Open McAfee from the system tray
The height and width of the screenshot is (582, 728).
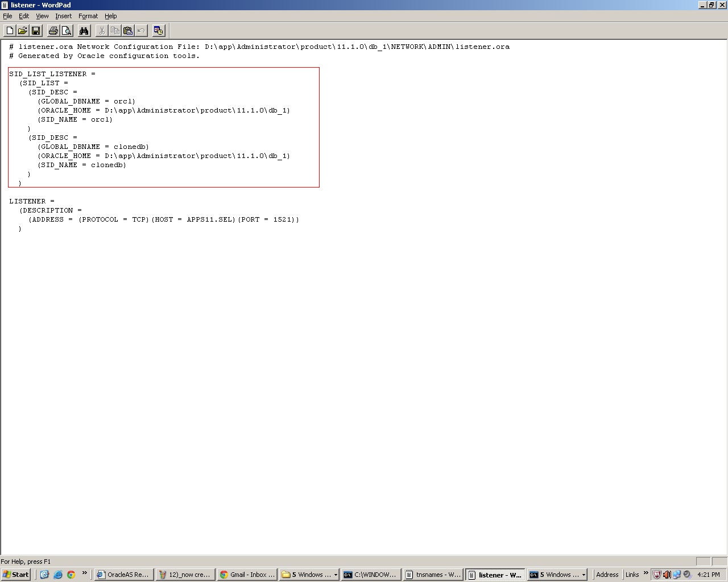coord(656,575)
